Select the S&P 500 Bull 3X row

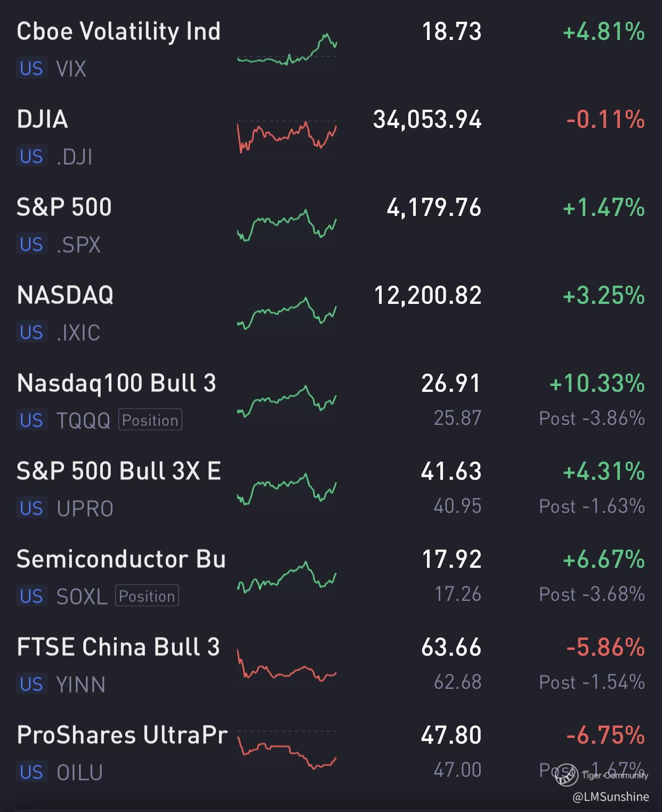[118, 471]
